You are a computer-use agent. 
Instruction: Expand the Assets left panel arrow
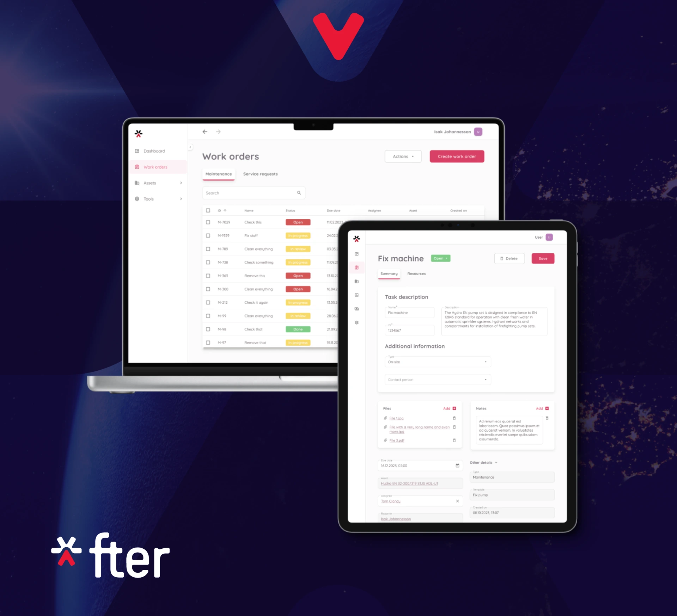pos(181,183)
